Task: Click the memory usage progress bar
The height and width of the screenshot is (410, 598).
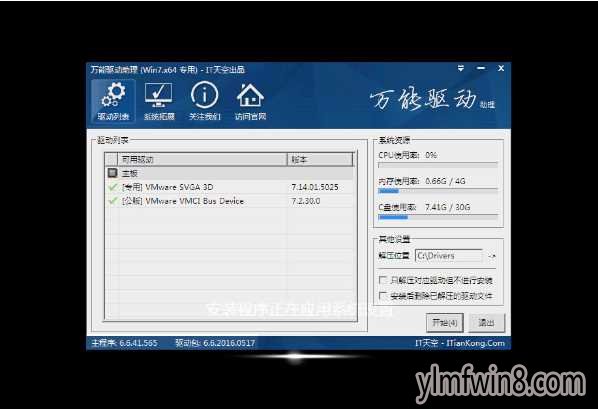Action: tap(438, 191)
